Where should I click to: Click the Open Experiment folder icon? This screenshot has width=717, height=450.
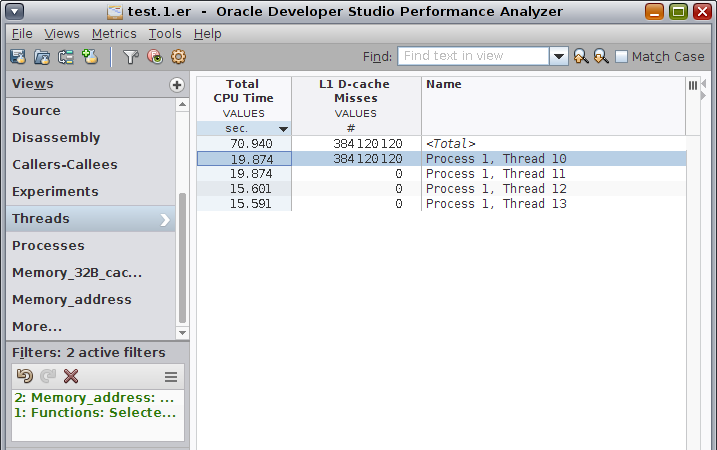[x=42, y=57]
